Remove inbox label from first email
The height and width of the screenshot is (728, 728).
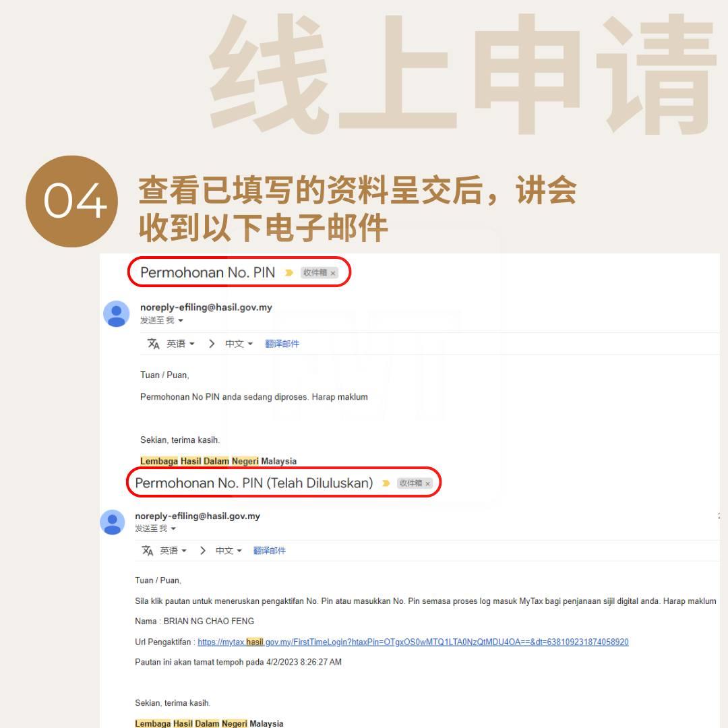333,273
